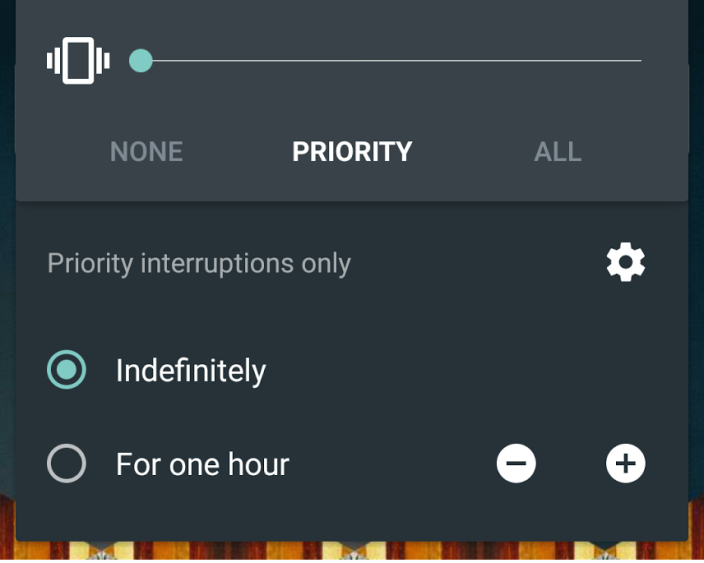Click the volume slider track line
Image resolution: width=704 pixels, height=563 pixels.
tap(390, 61)
